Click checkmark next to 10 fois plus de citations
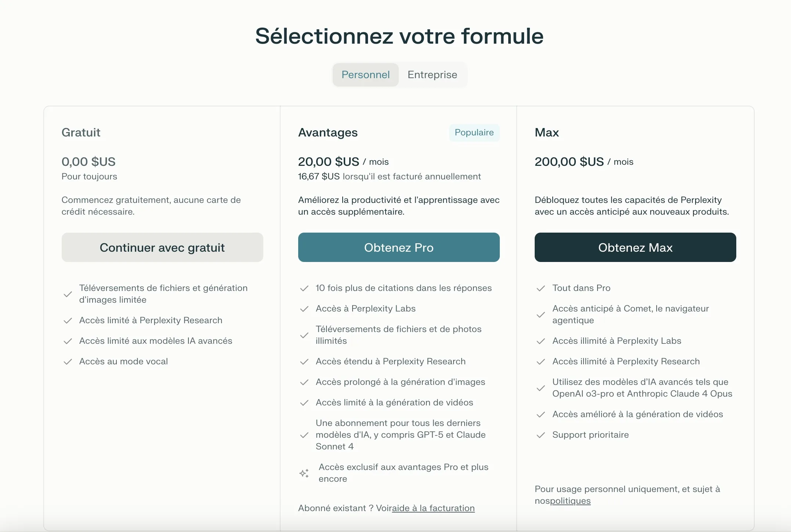This screenshot has height=532, width=791. pyautogui.click(x=304, y=288)
